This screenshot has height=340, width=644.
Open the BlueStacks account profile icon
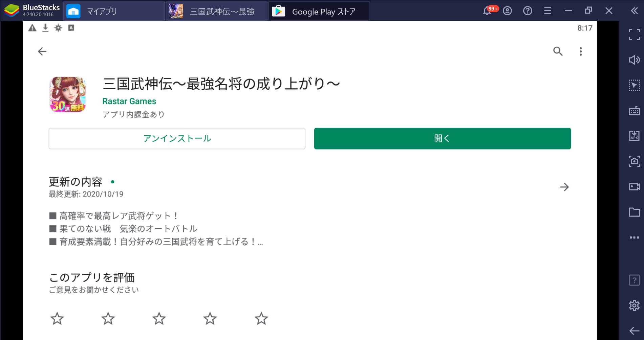point(507,11)
